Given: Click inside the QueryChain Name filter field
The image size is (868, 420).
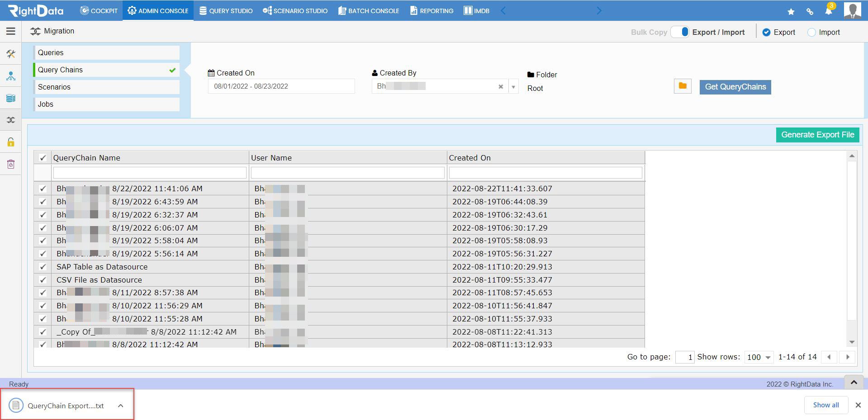Looking at the screenshot, I should coord(149,172).
